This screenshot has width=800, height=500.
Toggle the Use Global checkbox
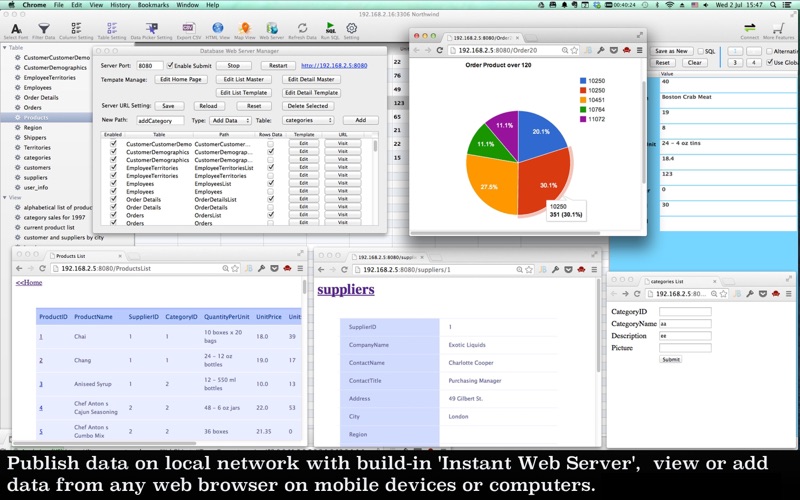tap(769, 62)
